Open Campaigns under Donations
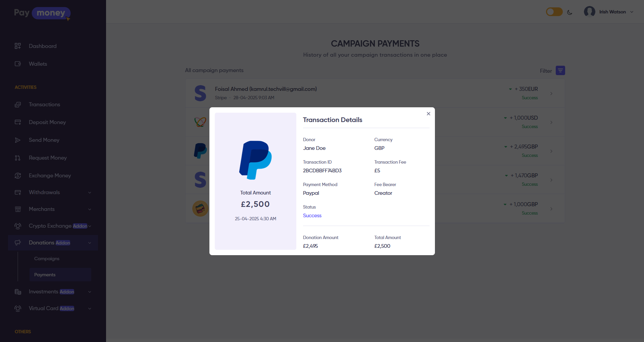The image size is (644, 342). point(47,259)
